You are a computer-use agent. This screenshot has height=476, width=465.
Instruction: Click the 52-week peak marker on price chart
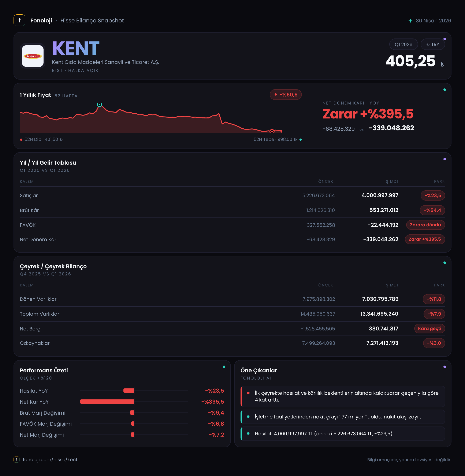point(99,105)
